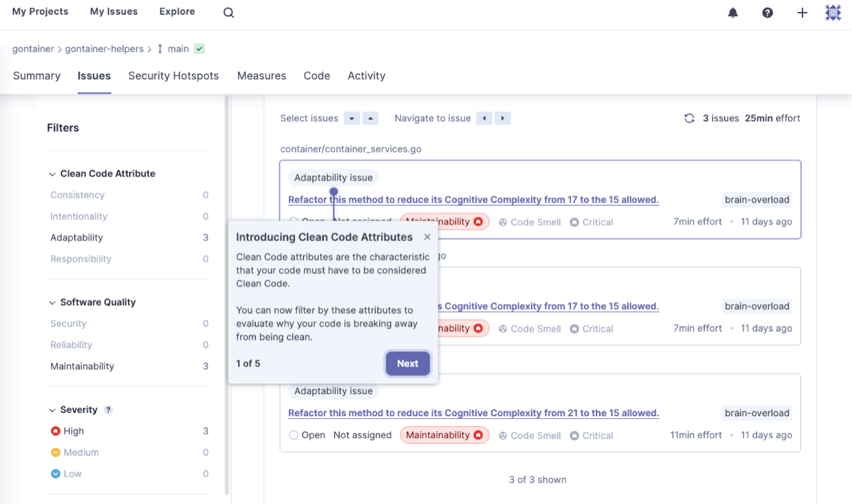The width and height of the screenshot is (852, 504).
Task: Open the help question mark icon
Action: (x=767, y=13)
